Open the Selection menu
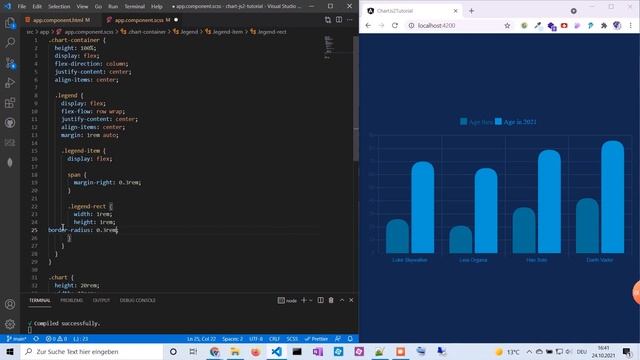This screenshot has width=640, height=360. 59,7
